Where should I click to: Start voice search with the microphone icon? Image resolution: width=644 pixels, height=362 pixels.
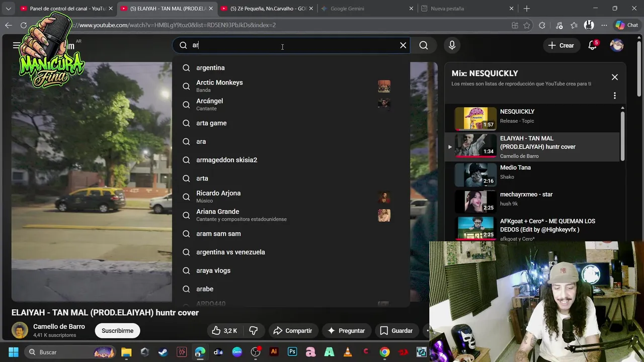pos(452,45)
